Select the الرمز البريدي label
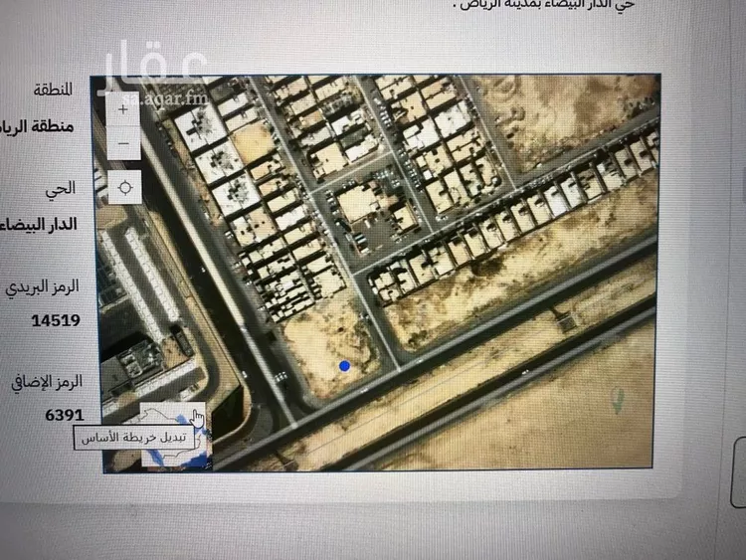Viewport: 746px width, 560px height. 43,287
